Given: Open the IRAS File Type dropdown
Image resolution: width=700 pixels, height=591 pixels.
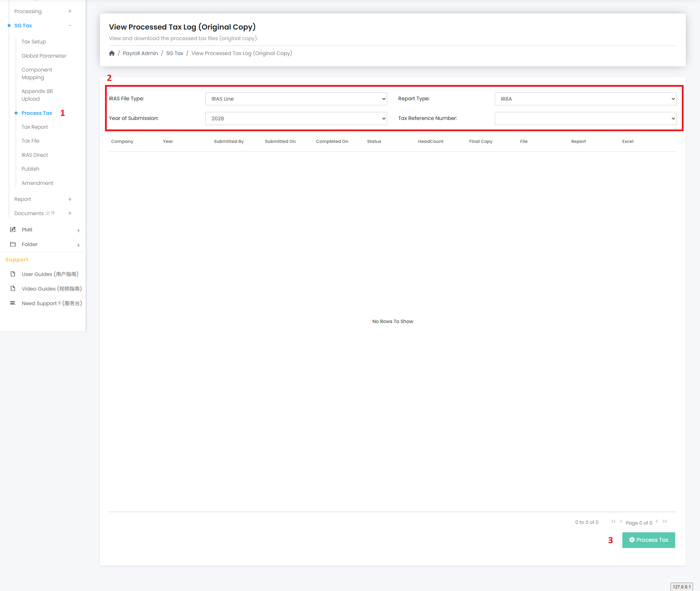Looking at the screenshot, I should (x=296, y=99).
